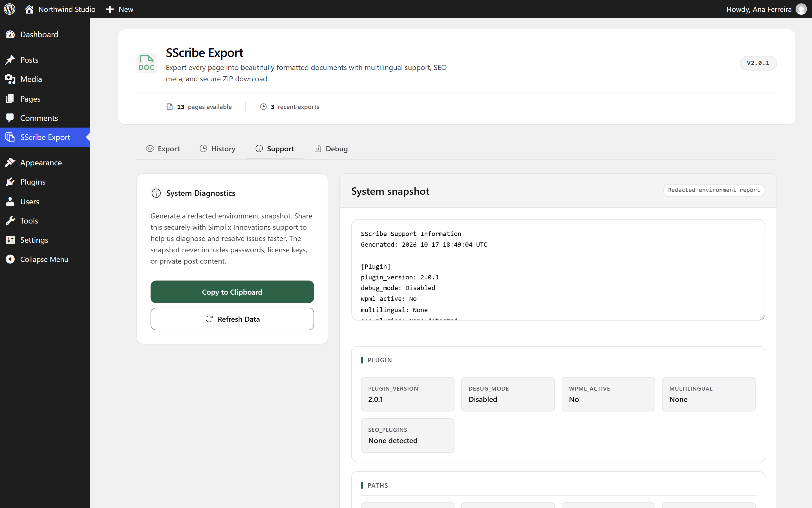Switch to the Export tab

pyautogui.click(x=163, y=148)
